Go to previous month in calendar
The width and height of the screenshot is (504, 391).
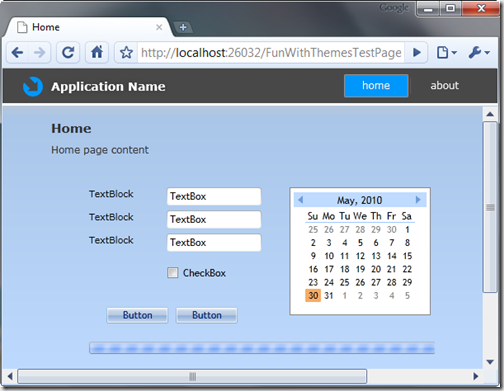click(x=300, y=200)
